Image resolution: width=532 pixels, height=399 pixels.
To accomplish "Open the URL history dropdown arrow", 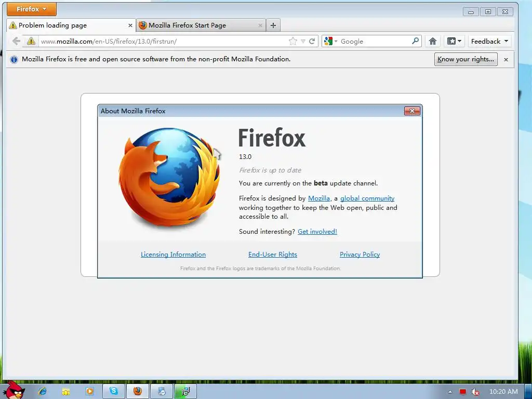I will point(303,42).
